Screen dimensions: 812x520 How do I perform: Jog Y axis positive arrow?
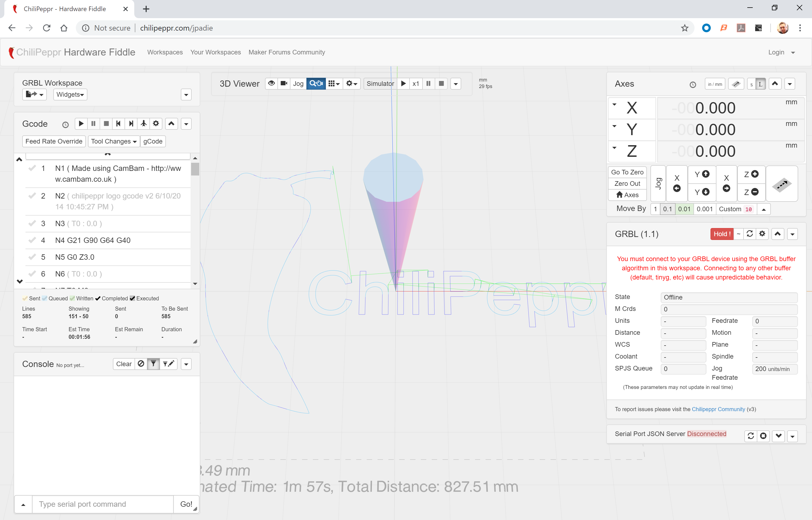702,174
